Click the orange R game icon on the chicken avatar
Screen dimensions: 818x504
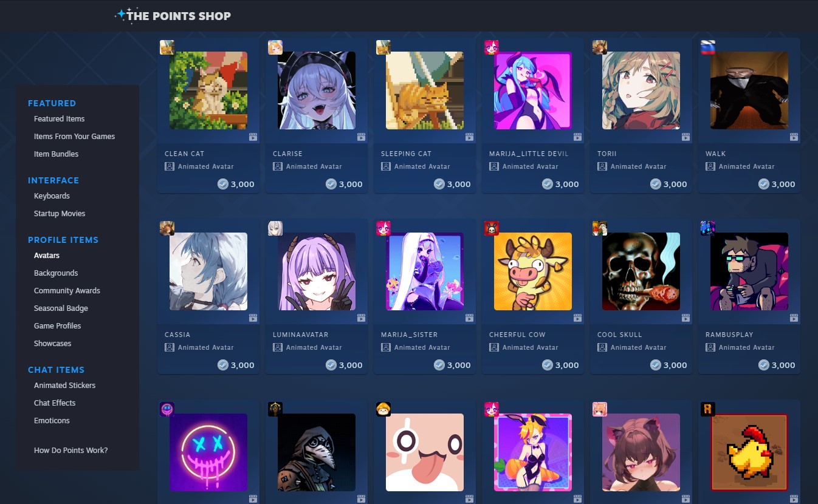(708, 409)
